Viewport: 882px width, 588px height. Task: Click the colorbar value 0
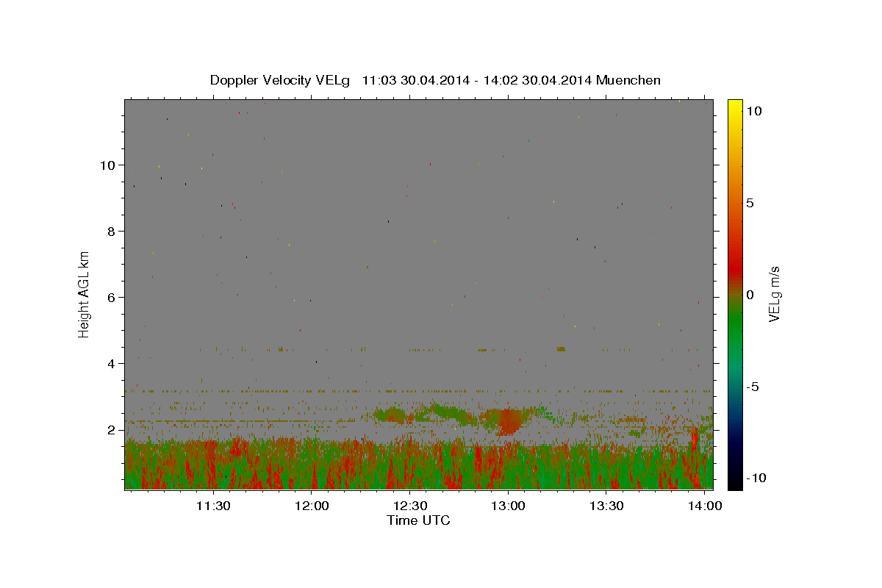point(750,295)
